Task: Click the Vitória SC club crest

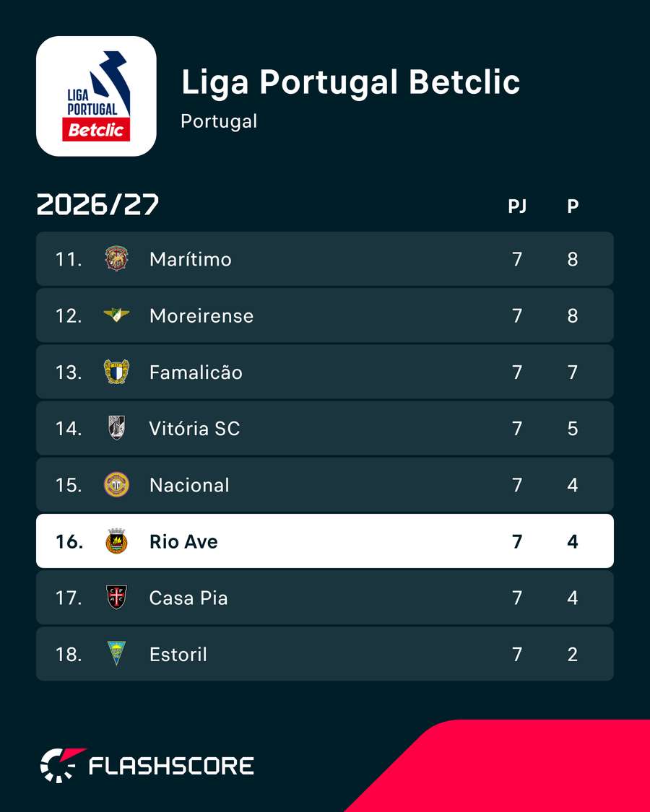Action: pyautogui.click(x=116, y=428)
